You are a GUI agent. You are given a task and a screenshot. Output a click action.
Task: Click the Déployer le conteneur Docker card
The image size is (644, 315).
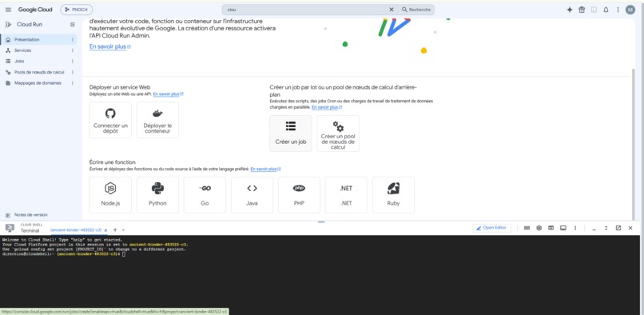[x=157, y=120]
